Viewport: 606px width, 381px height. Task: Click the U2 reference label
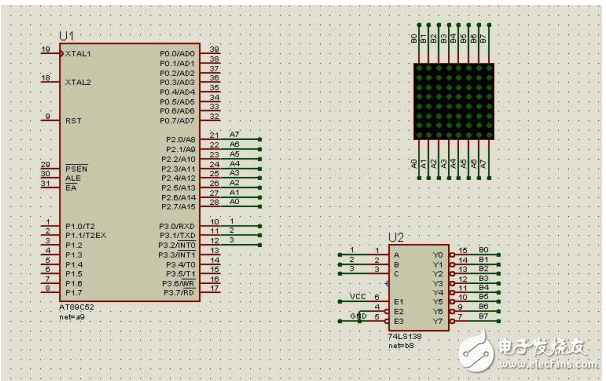pos(396,238)
